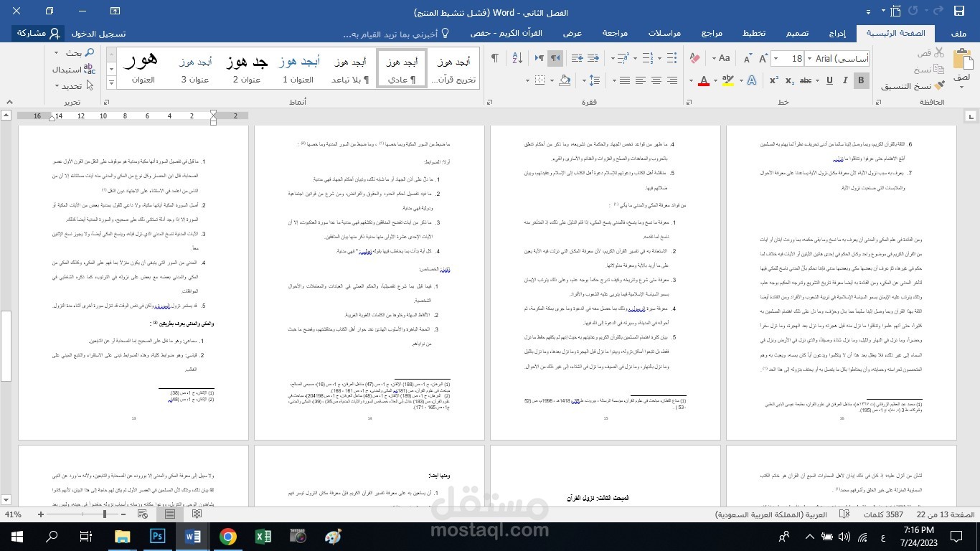
Task: Apply the No Spacing (بلا تباعد) style
Action: [x=350, y=69]
